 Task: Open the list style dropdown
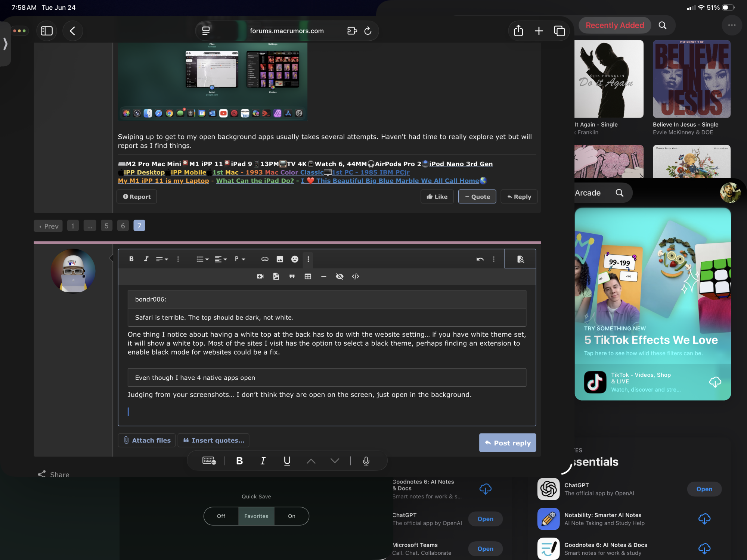pos(202,259)
